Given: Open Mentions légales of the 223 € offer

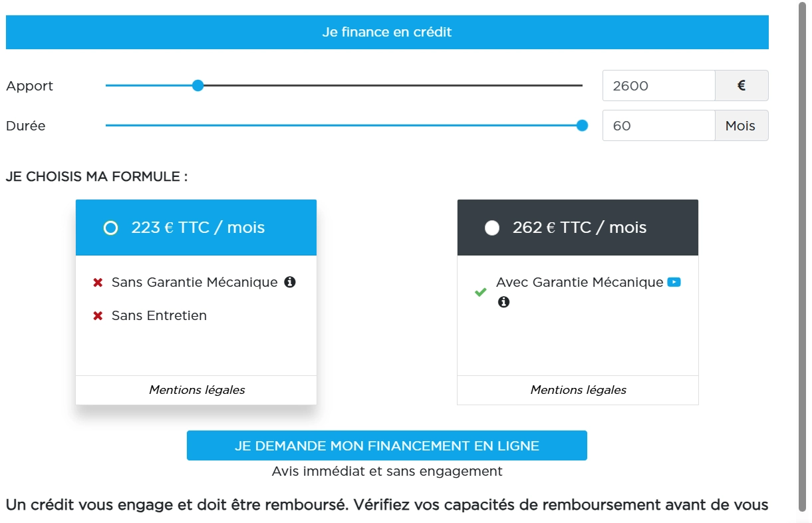Looking at the screenshot, I should click(197, 390).
